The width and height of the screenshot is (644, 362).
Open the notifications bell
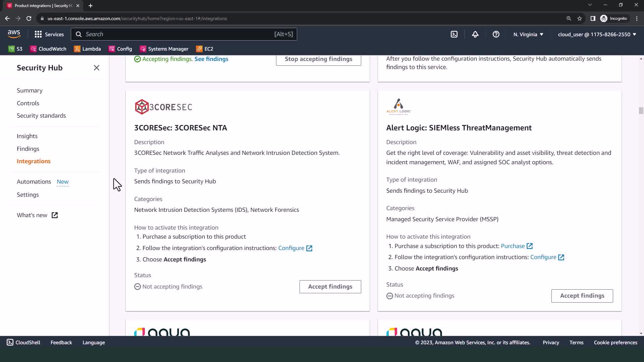(x=475, y=34)
